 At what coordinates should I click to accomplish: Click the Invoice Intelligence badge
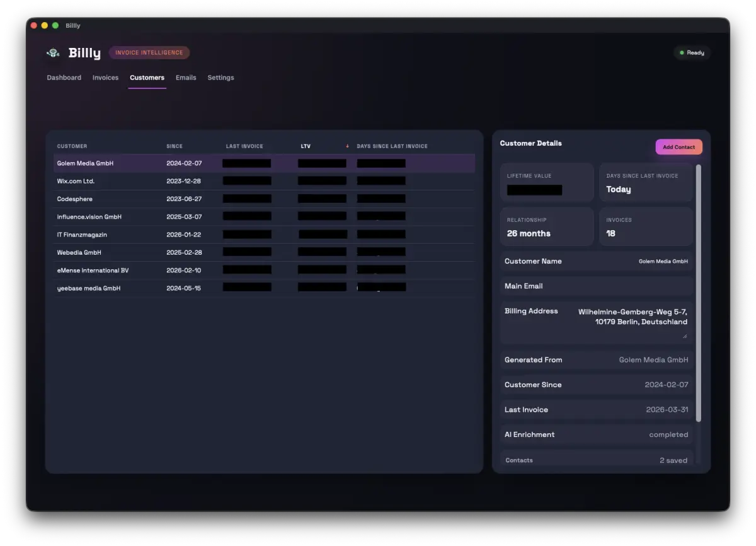(x=149, y=52)
